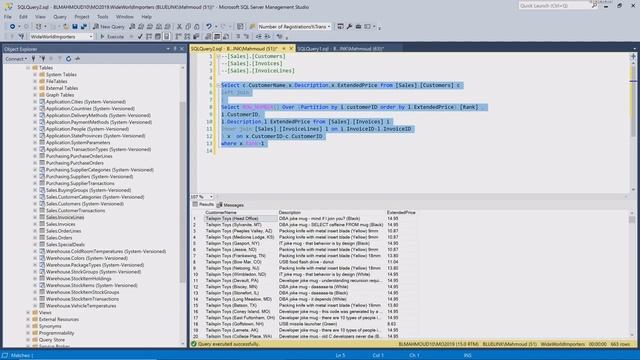Toggle IntelliSense Enabled button

point(167,36)
